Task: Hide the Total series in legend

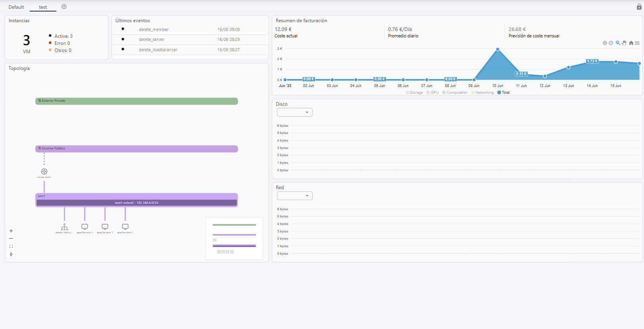Action: click(x=503, y=93)
